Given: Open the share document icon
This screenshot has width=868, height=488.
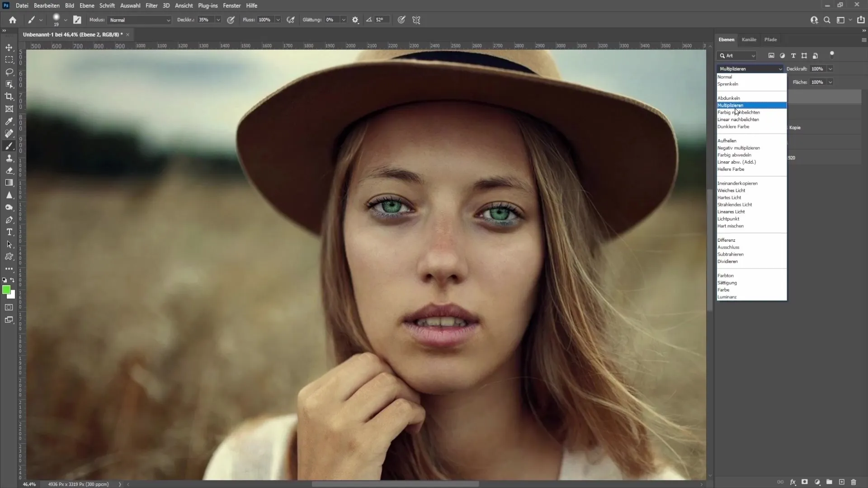Looking at the screenshot, I should (x=861, y=20).
